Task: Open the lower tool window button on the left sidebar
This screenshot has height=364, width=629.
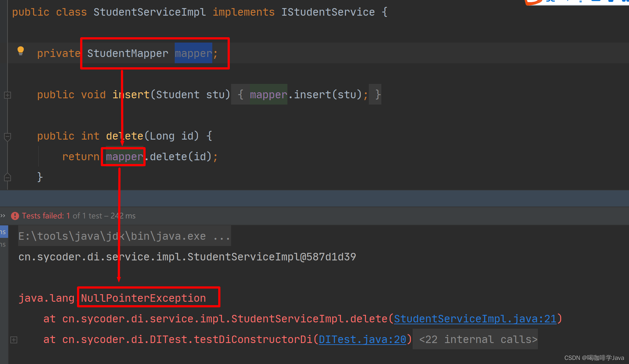Action: click(3, 244)
